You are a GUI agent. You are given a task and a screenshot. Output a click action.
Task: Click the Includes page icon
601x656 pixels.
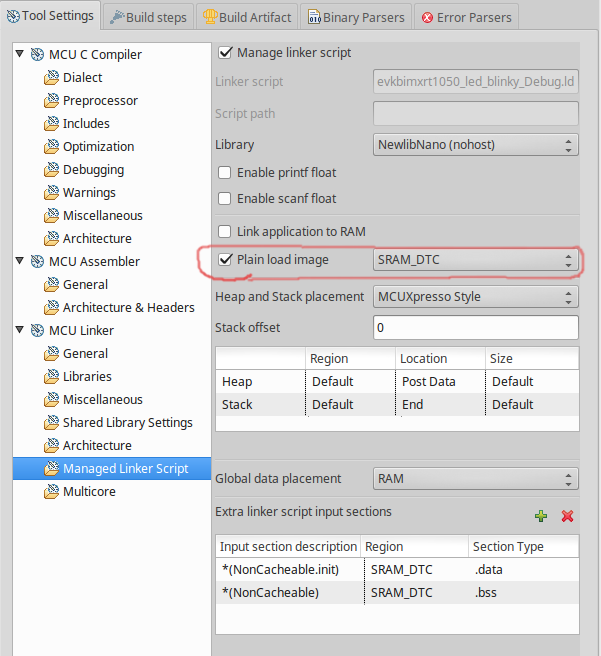click(x=51, y=123)
